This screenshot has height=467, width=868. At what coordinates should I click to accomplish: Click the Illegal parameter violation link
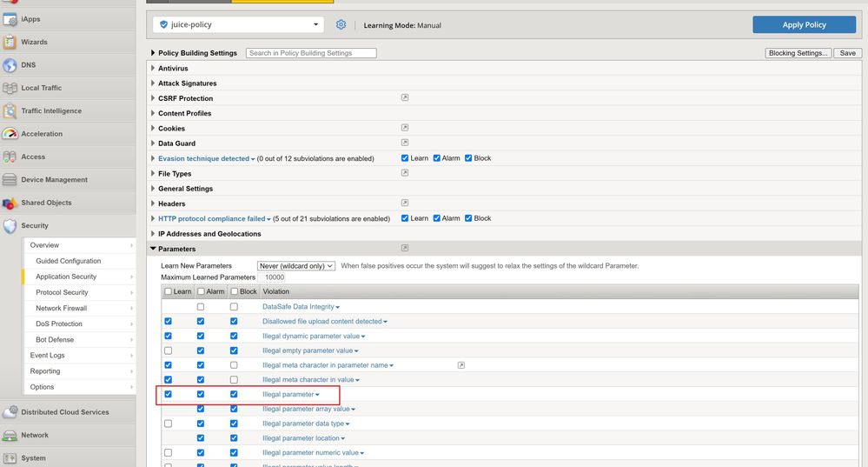(288, 395)
